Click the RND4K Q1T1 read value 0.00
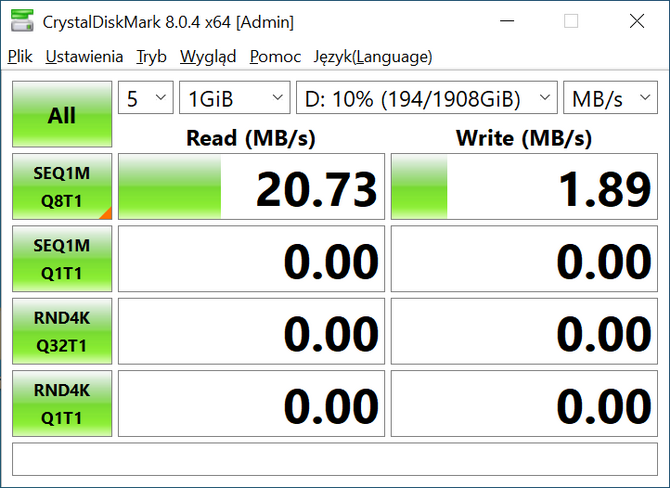Viewport: 670px width, 488px height. click(x=251, y=403)
